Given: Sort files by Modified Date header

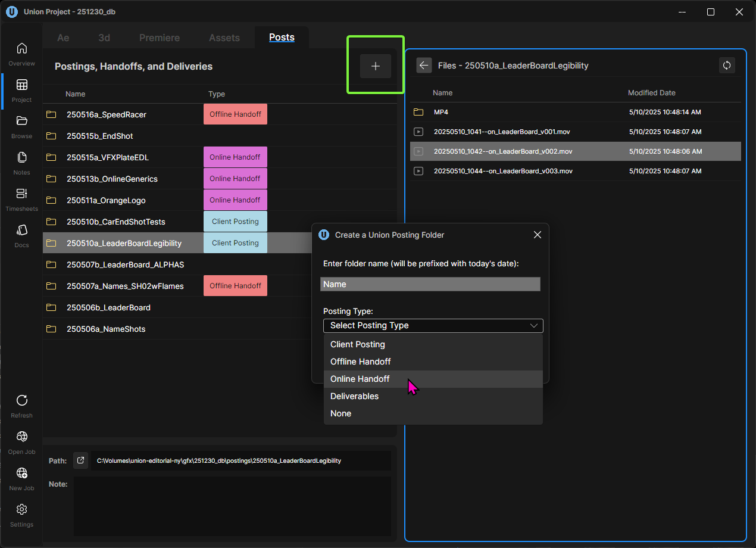Looking at the screenshot, I should [x=652, y=93].
